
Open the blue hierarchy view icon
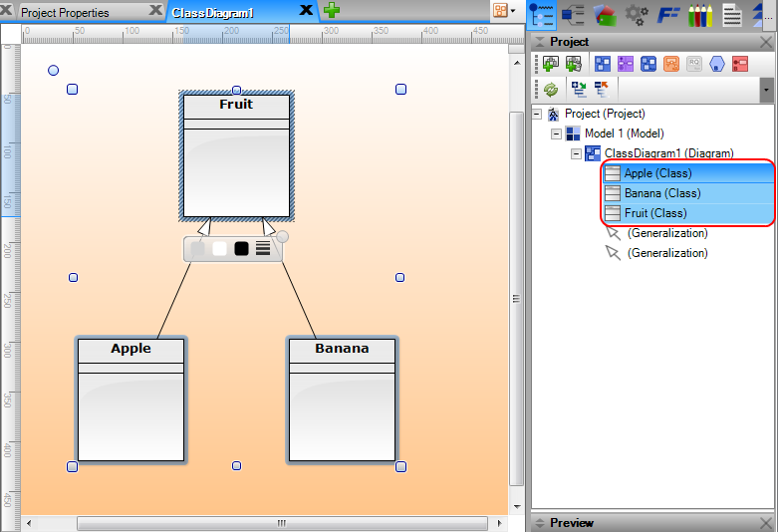click(573, 15)
